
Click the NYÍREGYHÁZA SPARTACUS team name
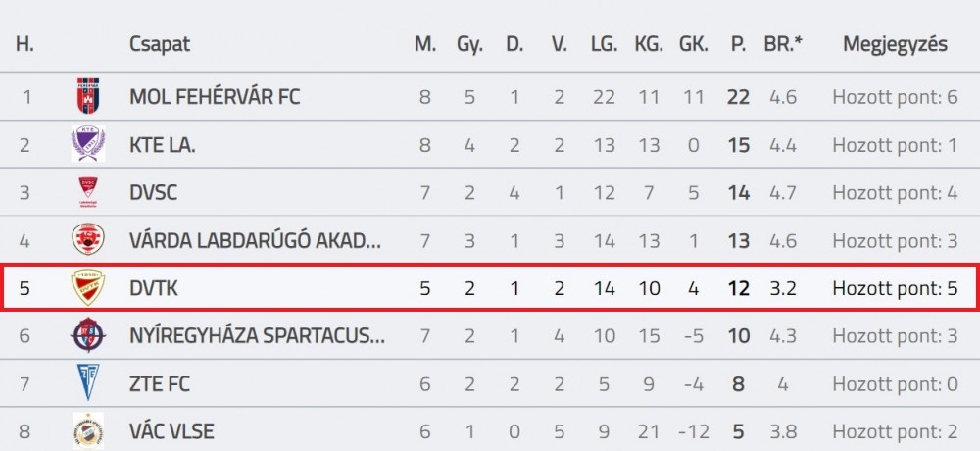pyautogui.click(x=258, y=336)
